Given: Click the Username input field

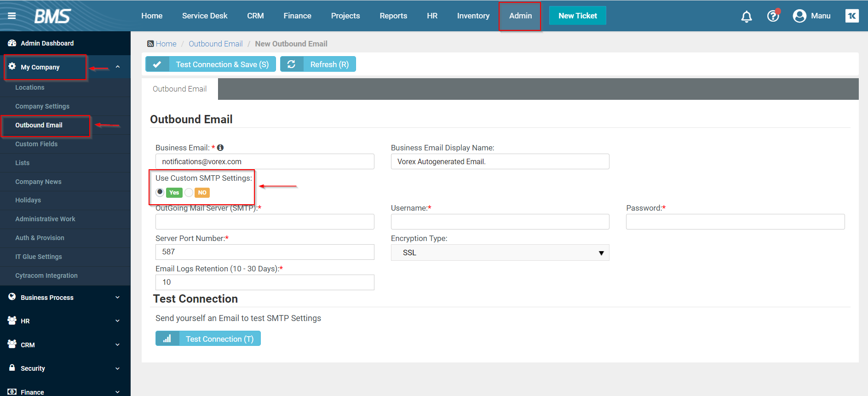Looking at the screenshot, I should (500, 222).
